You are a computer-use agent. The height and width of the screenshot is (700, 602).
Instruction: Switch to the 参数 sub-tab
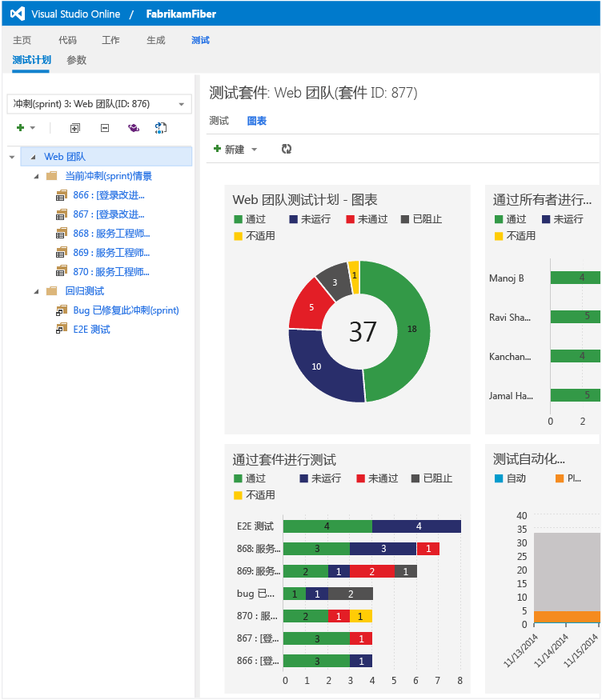coord(76,60)
